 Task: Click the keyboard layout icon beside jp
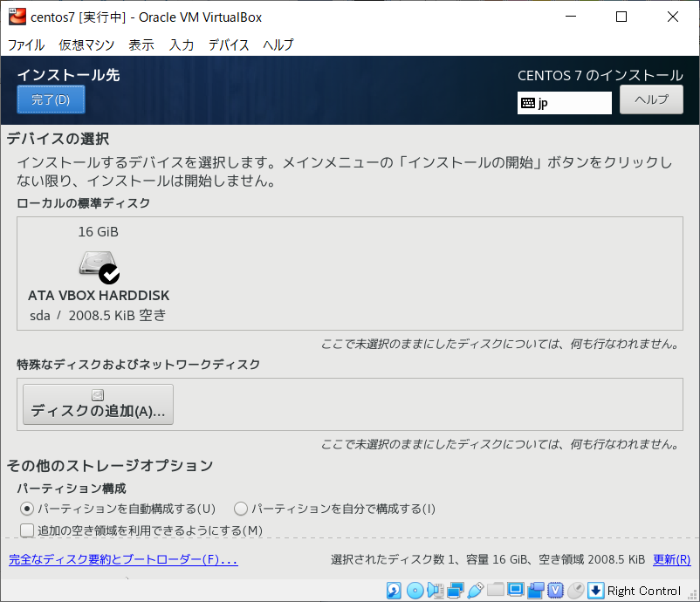coord(528,103)
